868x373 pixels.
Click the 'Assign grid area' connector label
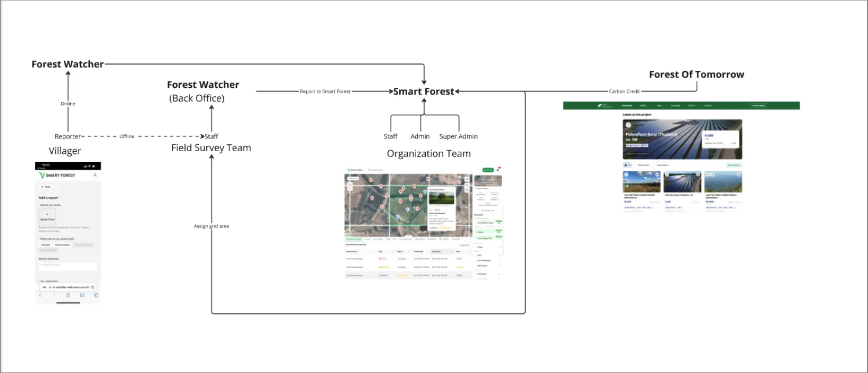click(x=211, y=226)
